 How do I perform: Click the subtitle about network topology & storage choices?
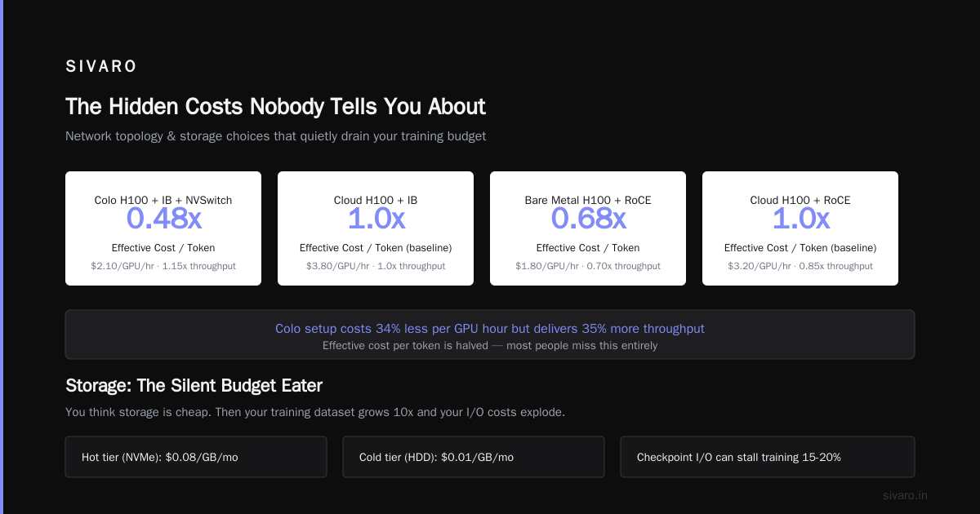pos(275,136)
